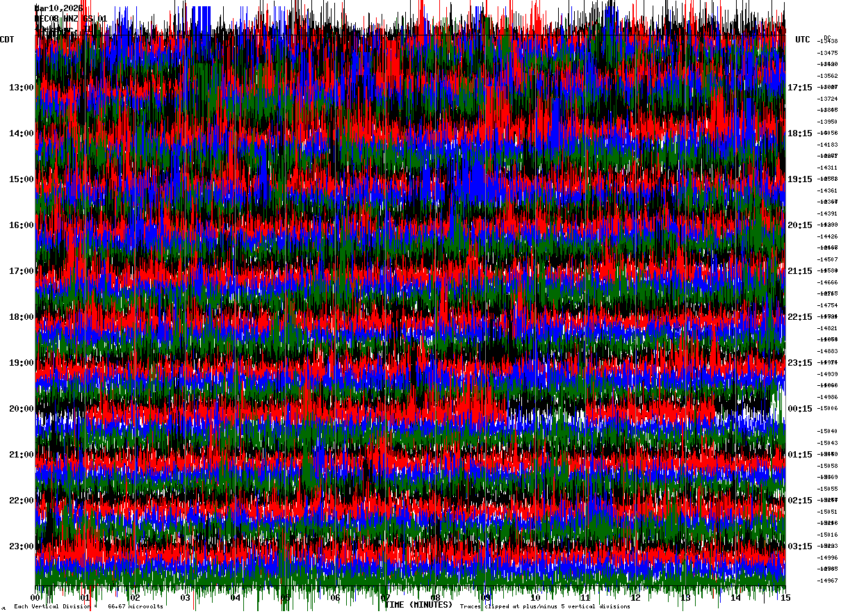841x616 pixels.
Task: Click the DC offset value -13475
Action: point(827,53)
